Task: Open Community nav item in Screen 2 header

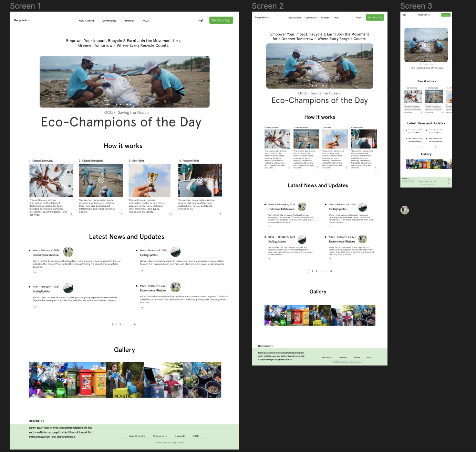Action: click(311, 18)
